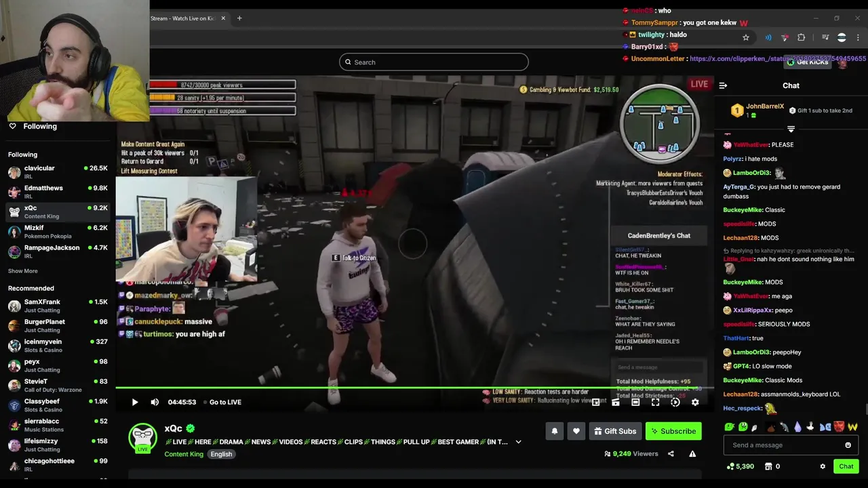Focus the Kick Search box
Image resolution: width=868 pixels, height=488 pixels.
pyautogui.click(x=434, y=62)
